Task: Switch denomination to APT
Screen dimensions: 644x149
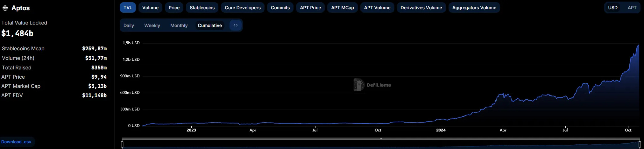Action: click(x=632, y=8)
